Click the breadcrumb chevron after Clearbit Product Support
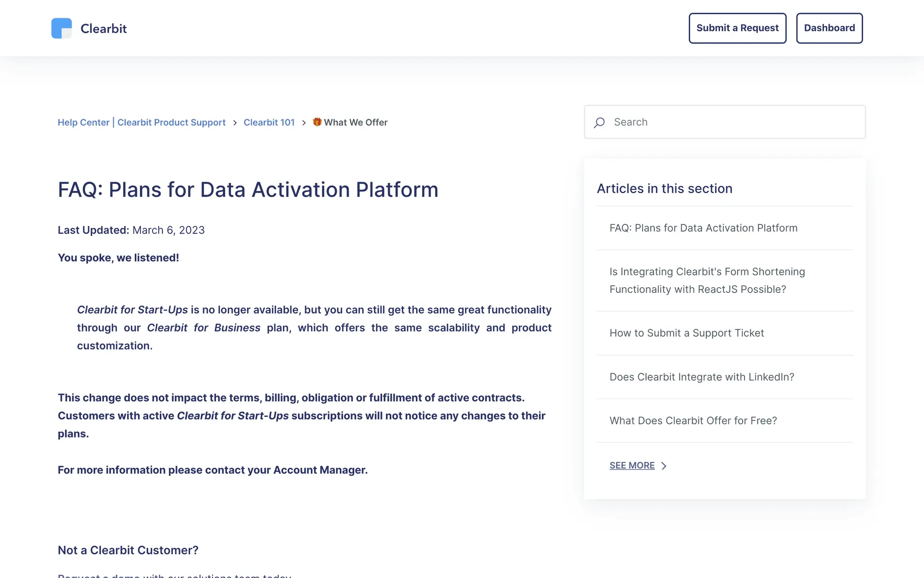Screen dimensions: 924x578 click(235, 123)
